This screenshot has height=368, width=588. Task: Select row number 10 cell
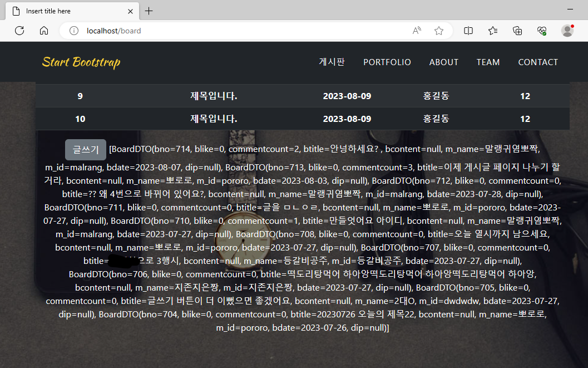pos(80,119)
